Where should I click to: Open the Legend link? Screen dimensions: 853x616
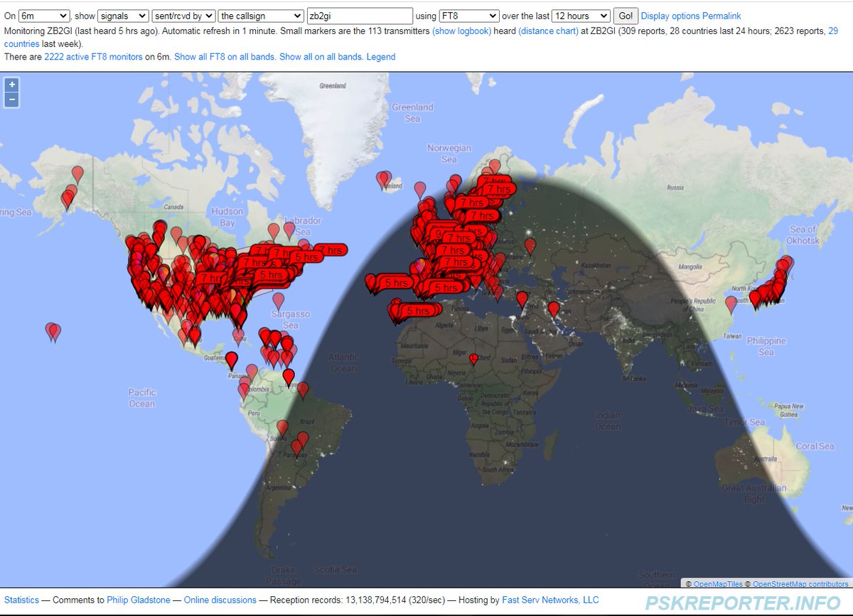click(x=381, y=57)
